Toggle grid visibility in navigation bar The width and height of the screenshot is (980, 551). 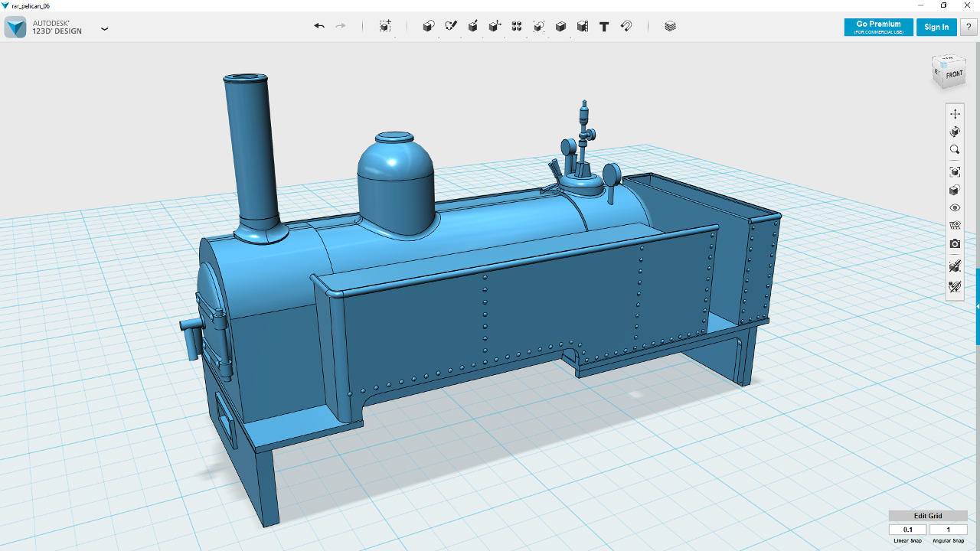pyautogui.click(x=955, y=226)
